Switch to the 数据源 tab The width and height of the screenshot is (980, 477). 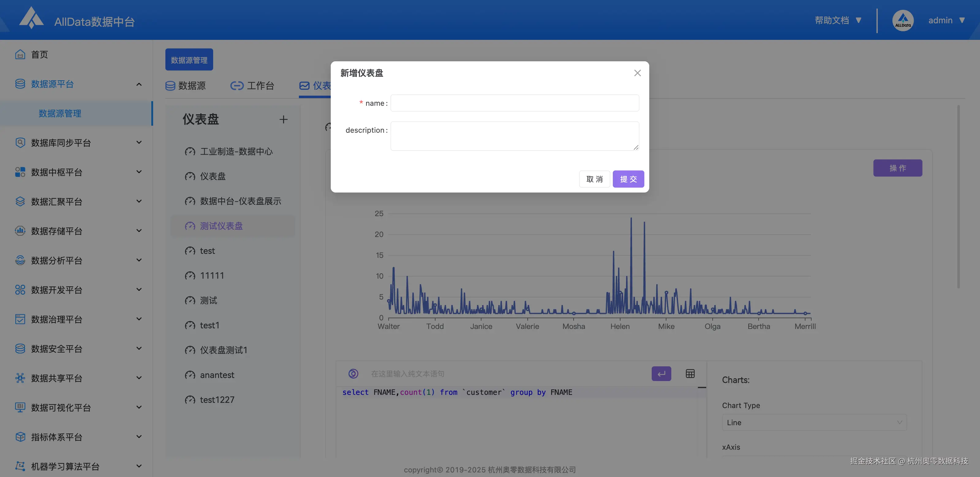click(x=186, y=86)
